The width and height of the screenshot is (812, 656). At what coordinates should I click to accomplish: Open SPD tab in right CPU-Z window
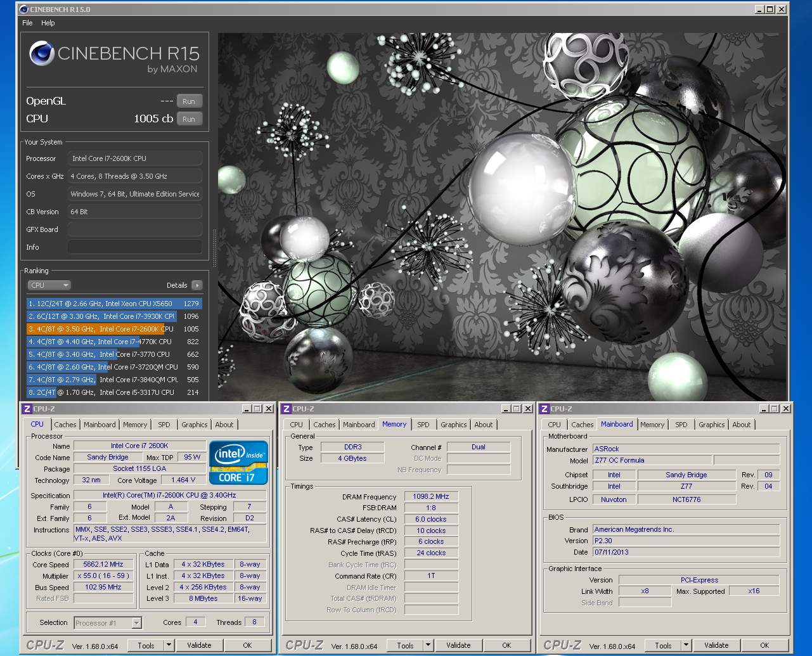681,425
